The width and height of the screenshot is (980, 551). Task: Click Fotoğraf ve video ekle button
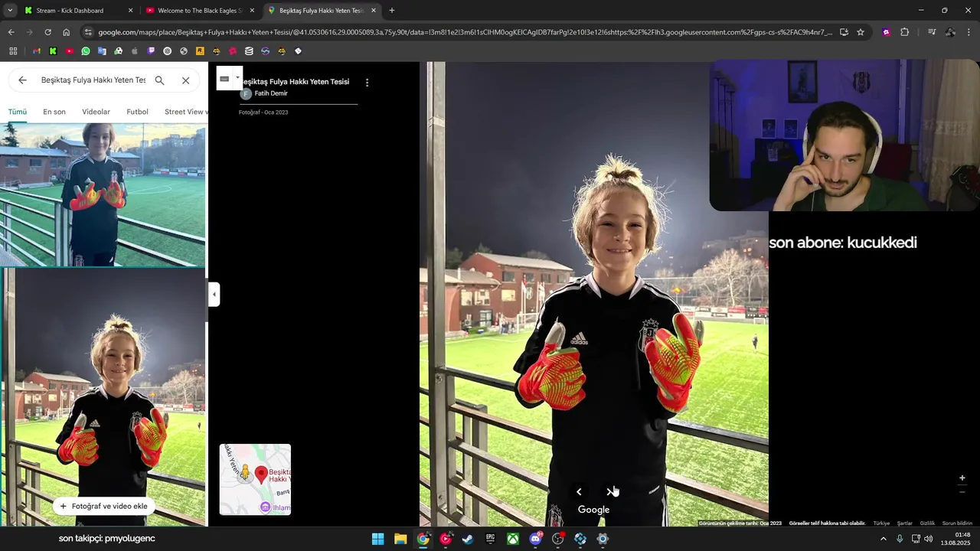point(103,506)
